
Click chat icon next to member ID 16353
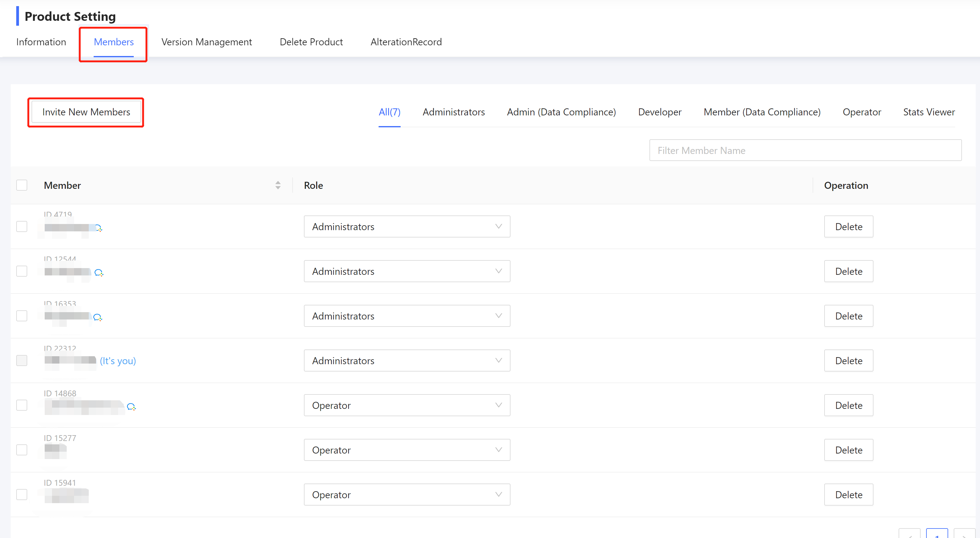point(98,317)
